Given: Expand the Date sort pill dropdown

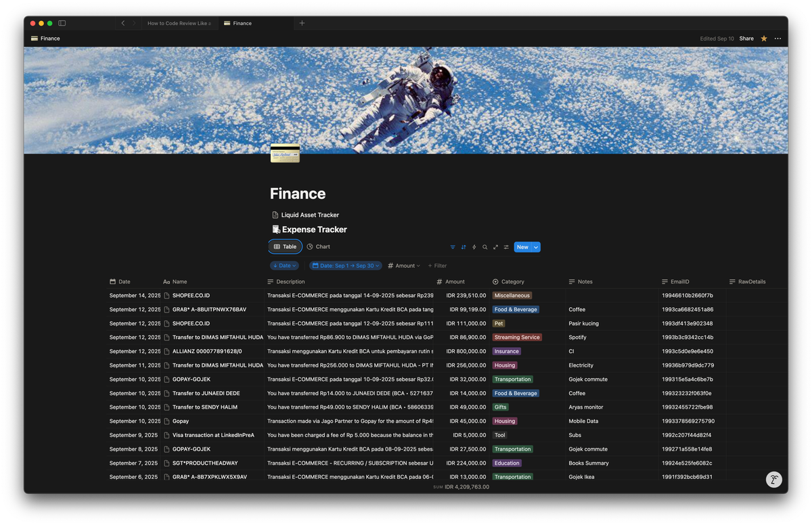Looking at the screenshot, I should (284, 265).
